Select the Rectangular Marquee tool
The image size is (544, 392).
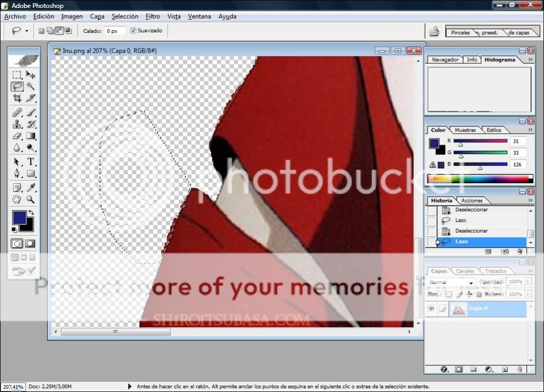coord(17,75)
